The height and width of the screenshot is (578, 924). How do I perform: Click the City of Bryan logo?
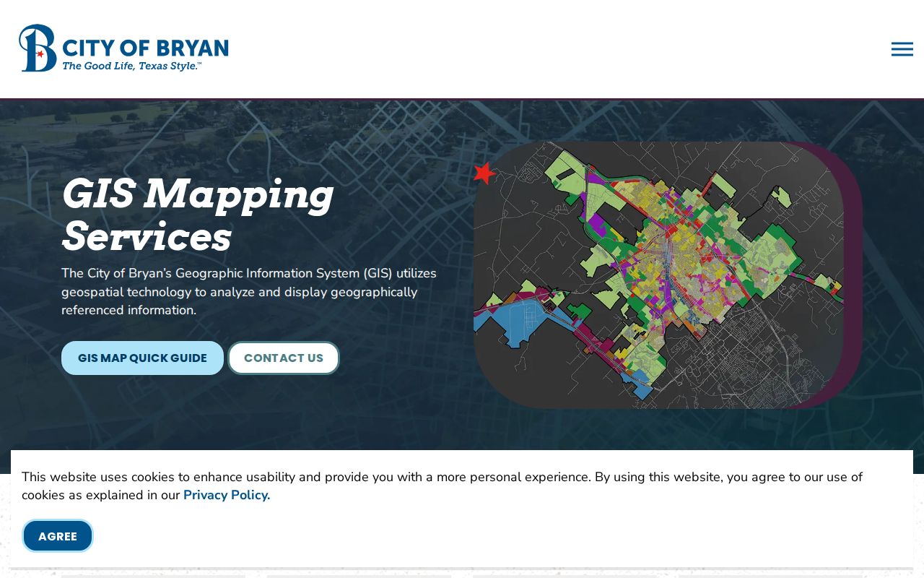coord(123,48)
